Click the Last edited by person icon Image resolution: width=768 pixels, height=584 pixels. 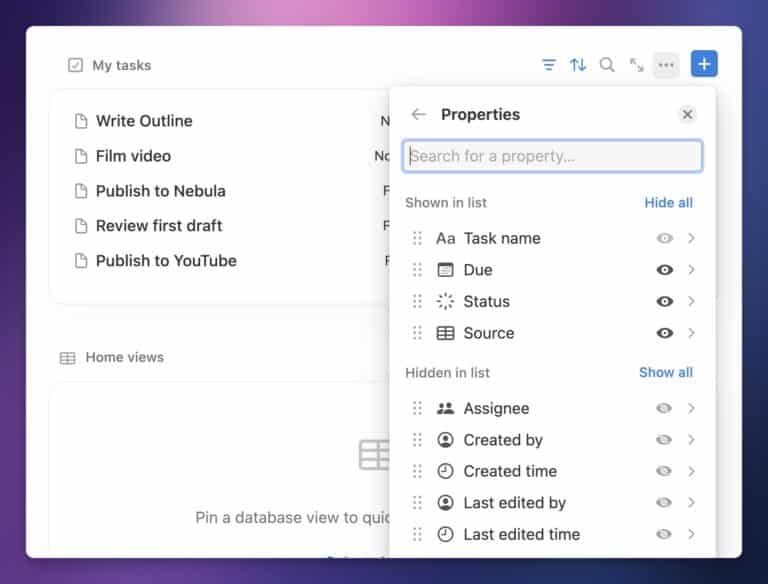445,503
